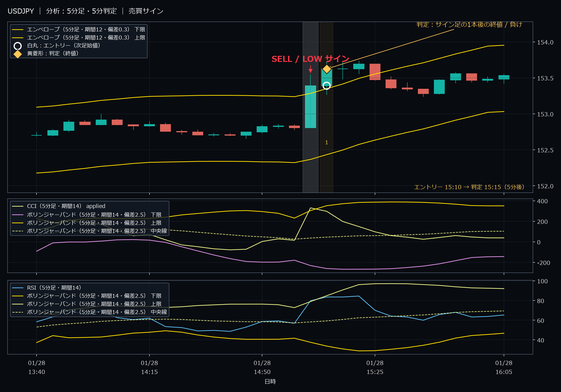Click the 01/28 16:05 time axis label
The image size is (561, 392).
click(504, 367)
